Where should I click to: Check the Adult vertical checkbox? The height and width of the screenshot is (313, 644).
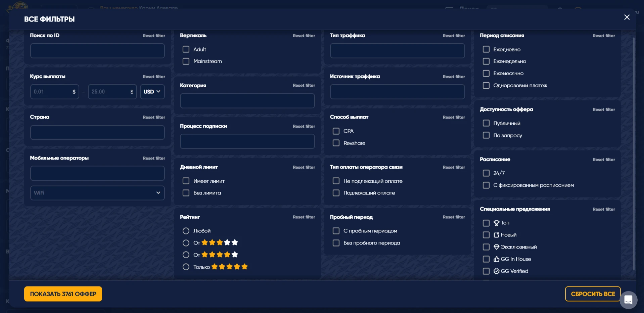click(x=186, y=49)
